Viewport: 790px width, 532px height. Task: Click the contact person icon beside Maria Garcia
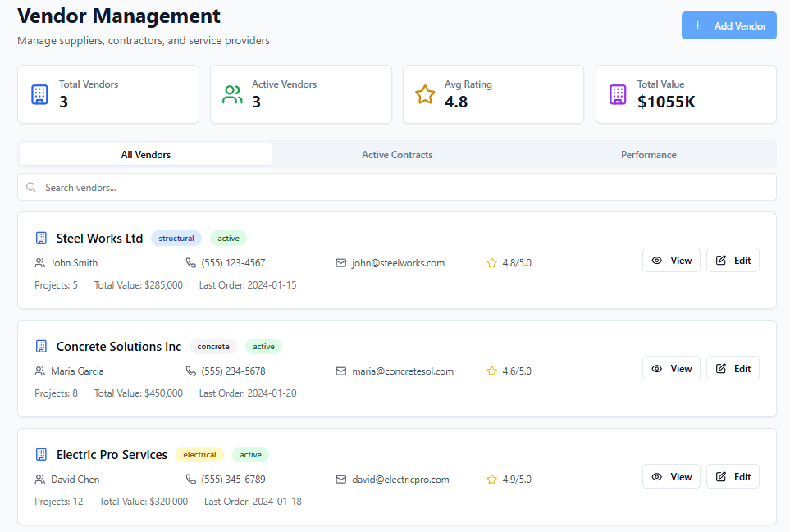pos(40,371)
